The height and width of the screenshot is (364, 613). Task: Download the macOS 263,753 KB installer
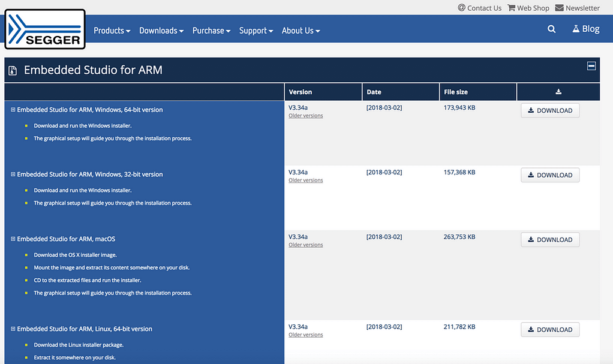pos(550,240)
